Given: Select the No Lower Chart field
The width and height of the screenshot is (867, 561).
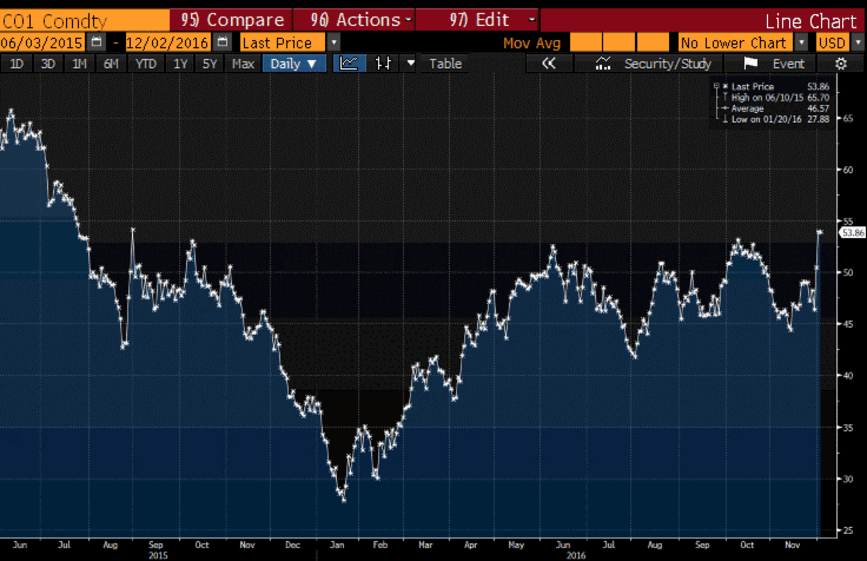Looking at the screenshot, I should [x=737, y=42].
